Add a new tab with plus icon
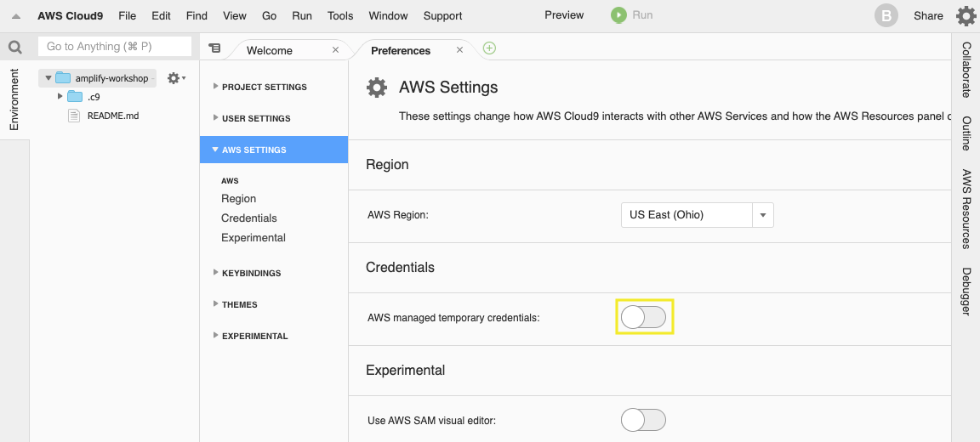Screen dimensions: 980x442 pyautogui.click(x=489, y=48)
